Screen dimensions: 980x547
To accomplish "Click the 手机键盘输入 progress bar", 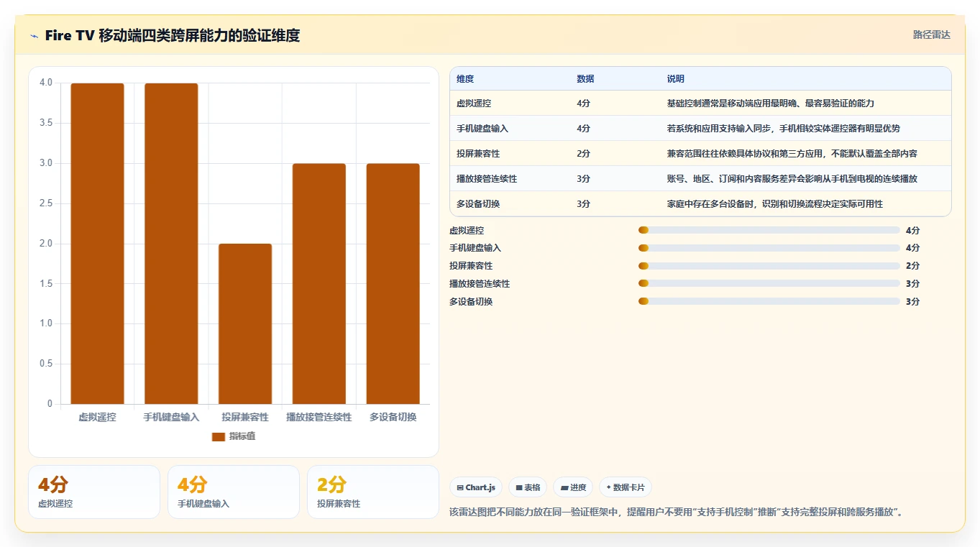I will click(x=769, y=248).
